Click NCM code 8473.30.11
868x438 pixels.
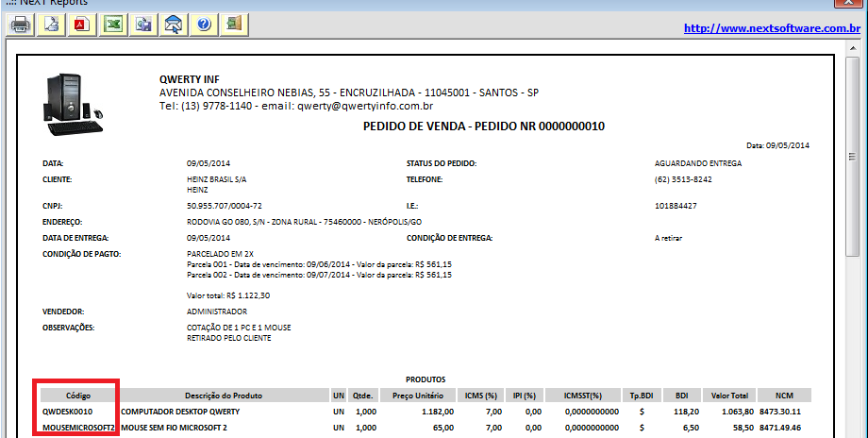point(780,412)
